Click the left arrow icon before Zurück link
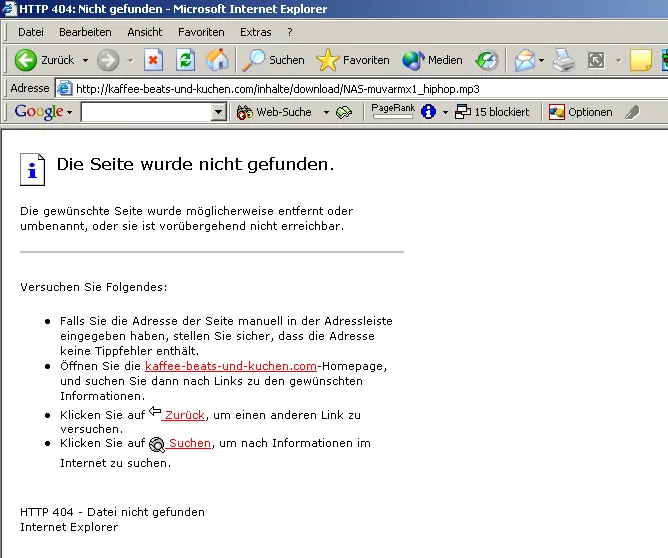The height and width of the screenshot is (558, 668). click(x=155, y=411)
